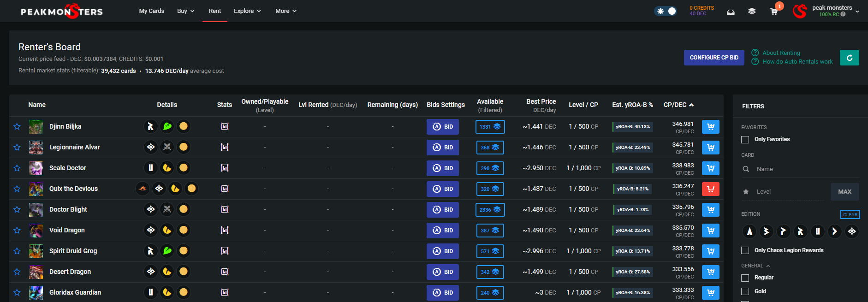Open available listings 240 for Gloridax Guardian

tap(490, 293)
